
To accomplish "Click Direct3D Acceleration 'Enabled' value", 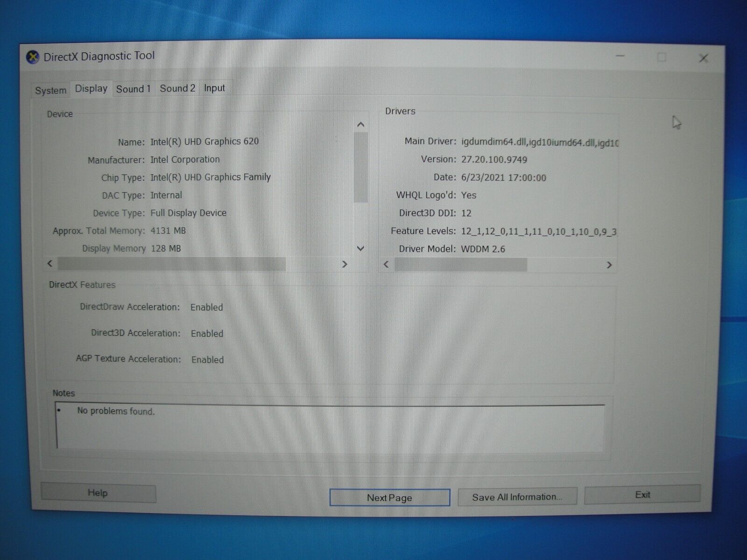I will pos(207,334).
